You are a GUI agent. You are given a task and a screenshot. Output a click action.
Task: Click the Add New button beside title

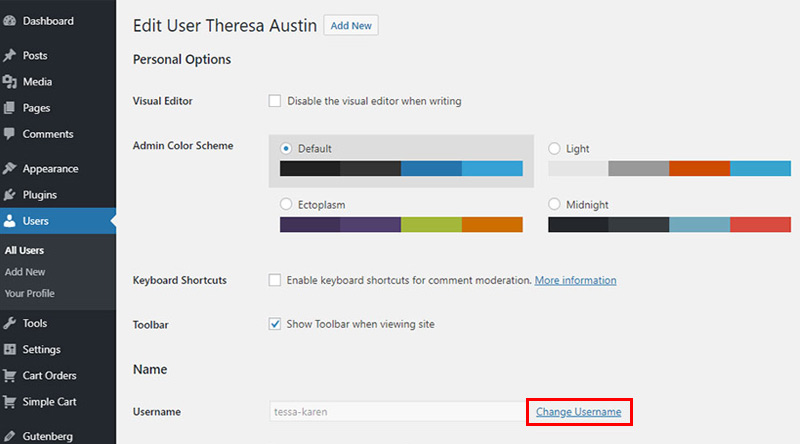(351, 26)
